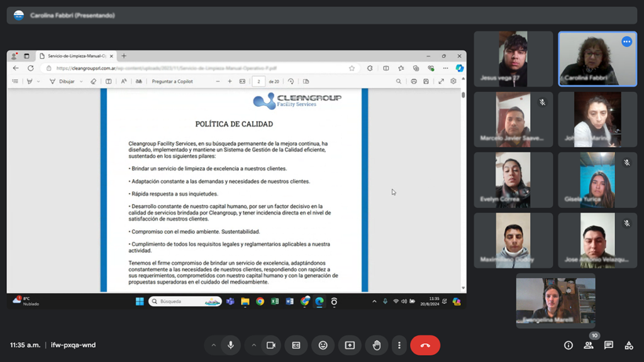The height and width of the screenshot is (362, 644).
Task: Turn off the camera in Meet
Action: pyautogui.click(x=271, y=345)
